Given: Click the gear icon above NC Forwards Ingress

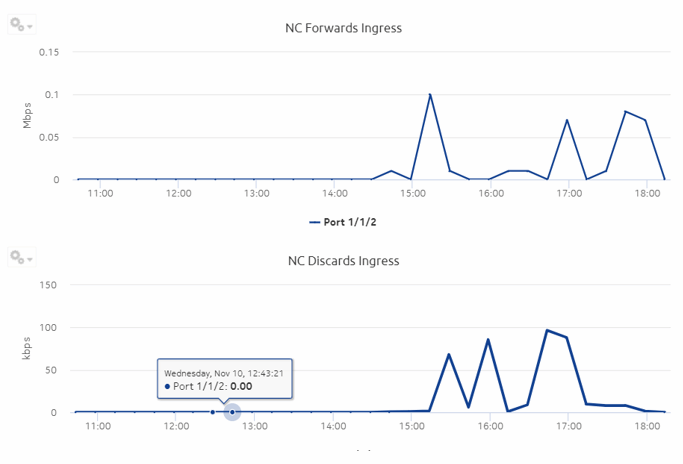Looking at the screenshot, I should pos(17,25).
